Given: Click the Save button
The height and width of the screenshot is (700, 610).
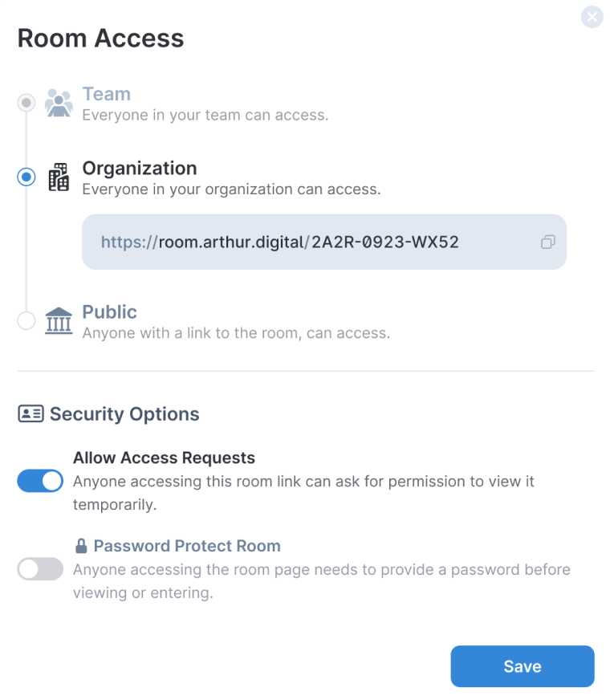Looking at the screenshot, I should 522,666.
